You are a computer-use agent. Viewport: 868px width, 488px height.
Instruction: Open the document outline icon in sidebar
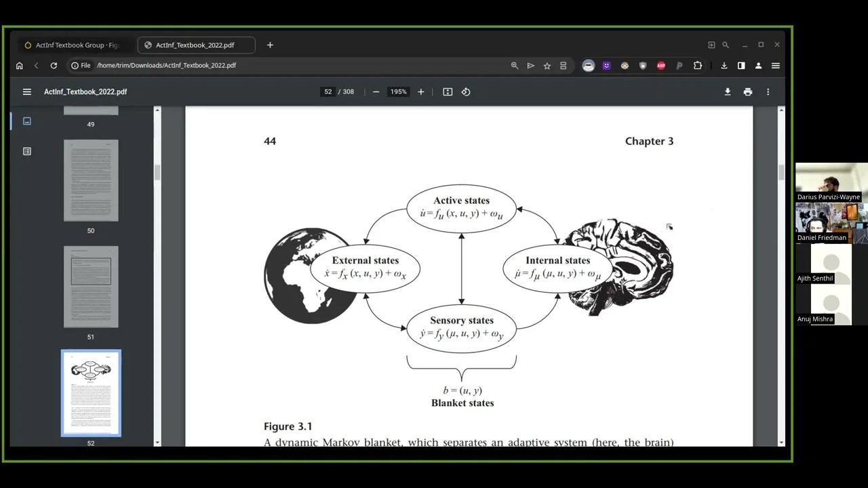[26, 151]
